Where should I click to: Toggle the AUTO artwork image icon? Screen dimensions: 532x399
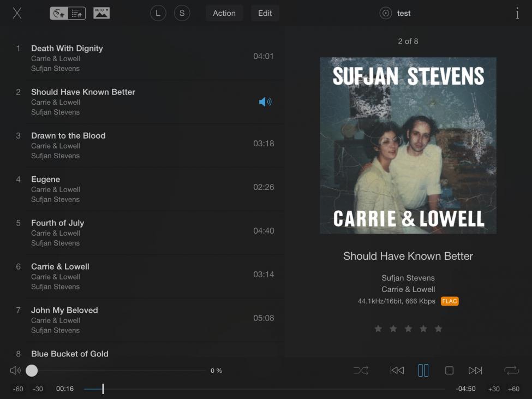click(x=101, y=13)
